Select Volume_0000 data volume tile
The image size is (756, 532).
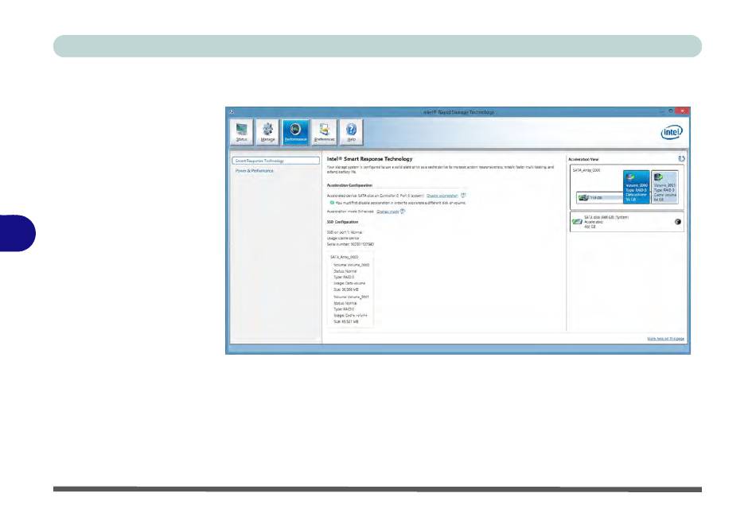(x=637, y=187)
